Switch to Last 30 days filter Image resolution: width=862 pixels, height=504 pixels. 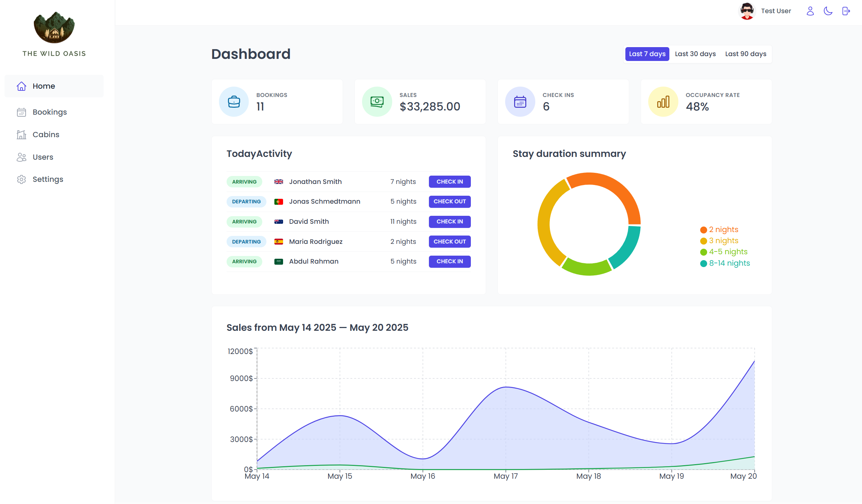pyautogui.click(x=695, y=54)
